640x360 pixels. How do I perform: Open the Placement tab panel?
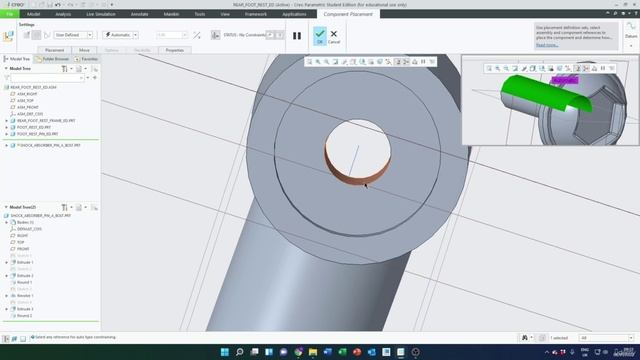tap(55, 50)
